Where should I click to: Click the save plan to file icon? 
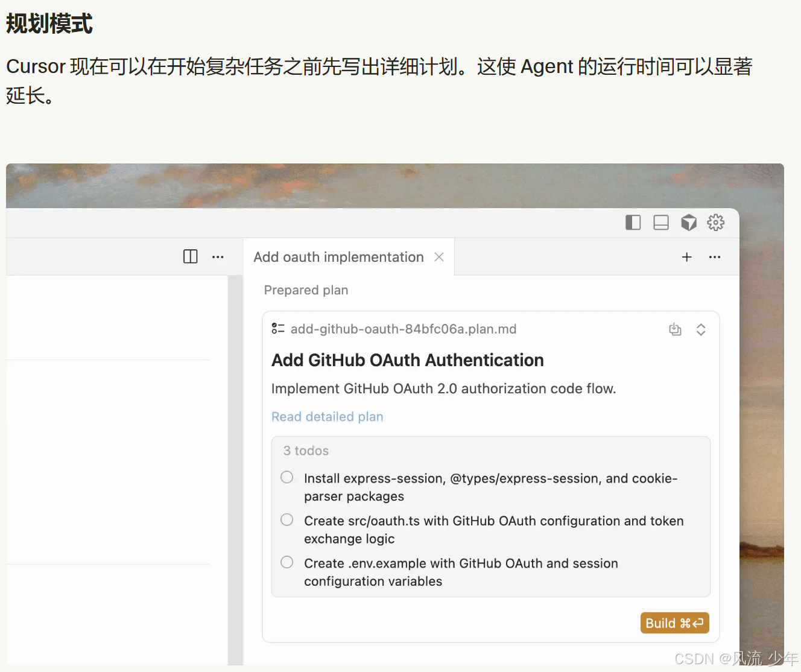[675, 329]
